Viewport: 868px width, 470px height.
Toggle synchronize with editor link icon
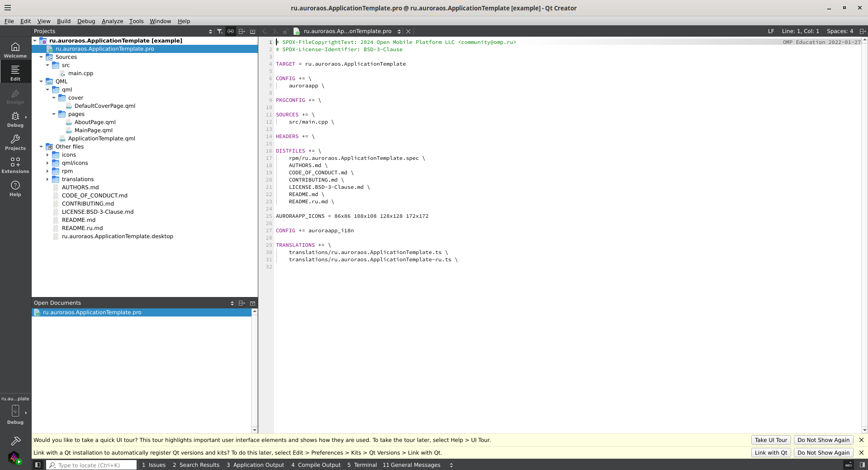[231, 31]
